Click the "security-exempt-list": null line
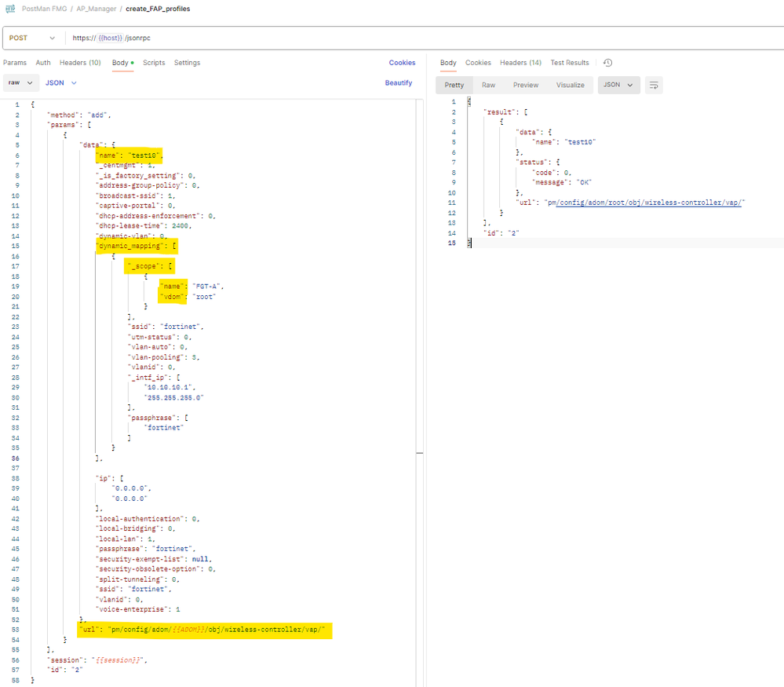784x687 pixels. coord(154,559)
